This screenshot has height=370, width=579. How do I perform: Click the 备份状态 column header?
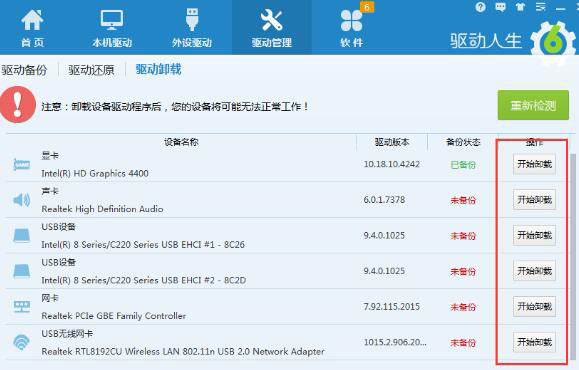(x=463, y=142)
